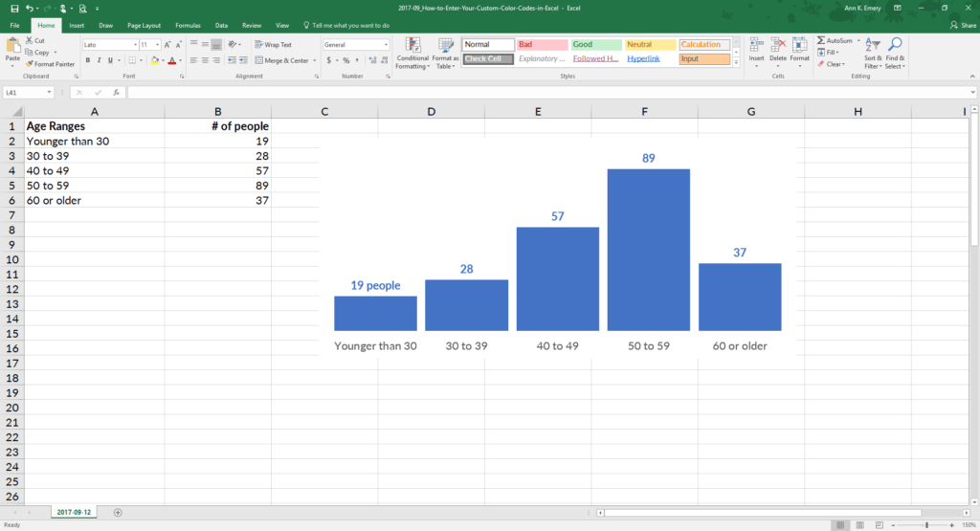980x531 pixels.
Task: Toggle Wrap Text
Action: click(x=273, y=45)
